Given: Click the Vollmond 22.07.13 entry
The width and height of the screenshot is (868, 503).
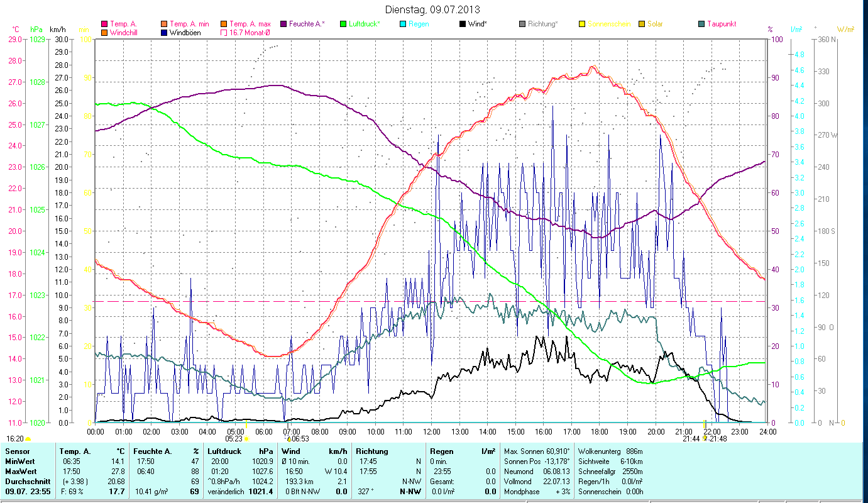Looking at the screenshot, I should (537, 482).
